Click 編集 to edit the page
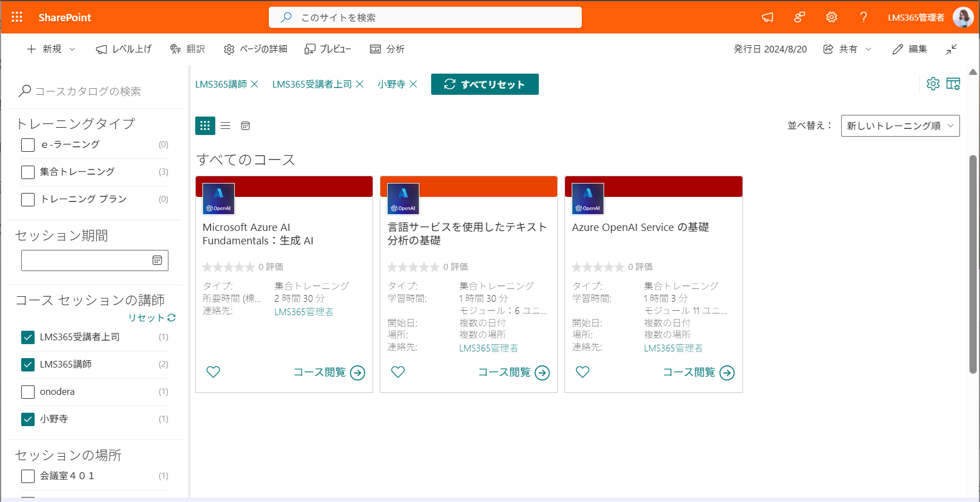Image resolution: width=980 pixels, height=502 pixels. (x=910, y=49)
